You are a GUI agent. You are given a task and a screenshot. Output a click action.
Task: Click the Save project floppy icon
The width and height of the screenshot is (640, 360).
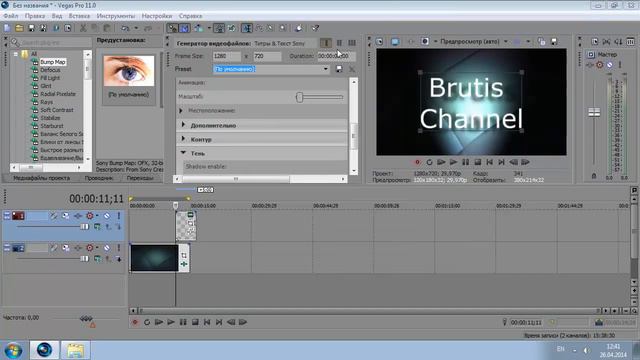[x=31, y=28]
